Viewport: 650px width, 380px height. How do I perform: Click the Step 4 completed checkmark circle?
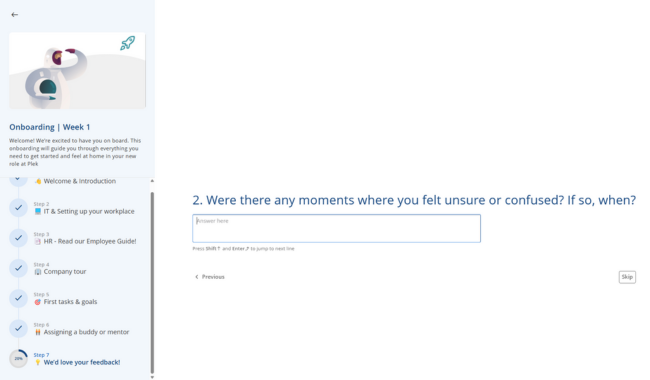coord(18,268)
